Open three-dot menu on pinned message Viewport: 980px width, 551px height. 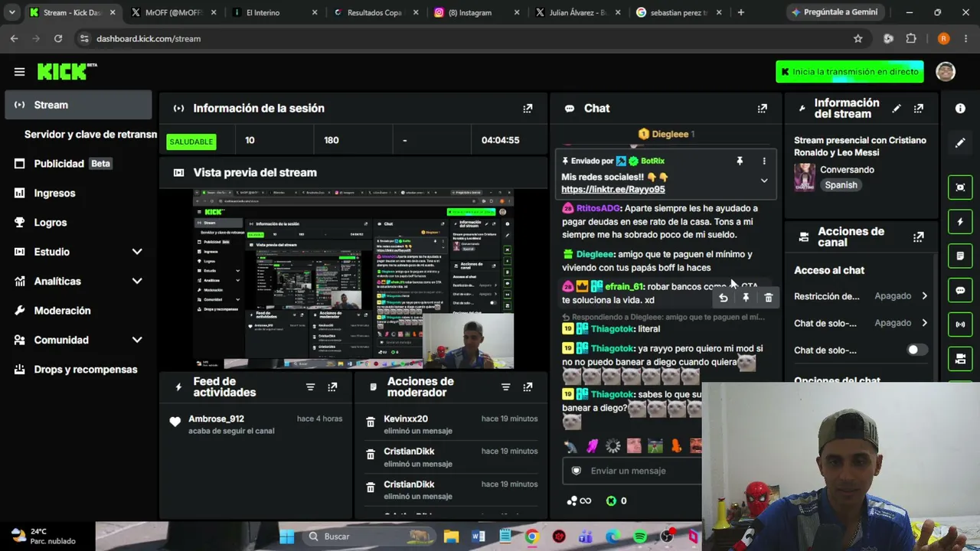pos(763,161)
